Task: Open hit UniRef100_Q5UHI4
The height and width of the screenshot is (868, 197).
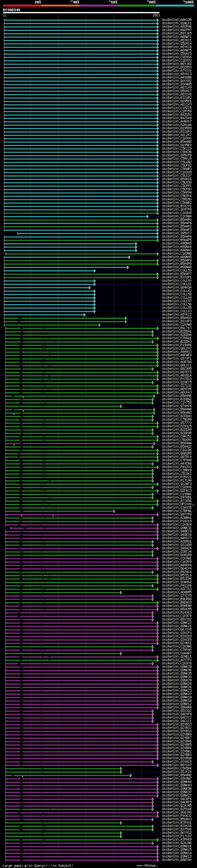Action: click(x=176, y=43)
